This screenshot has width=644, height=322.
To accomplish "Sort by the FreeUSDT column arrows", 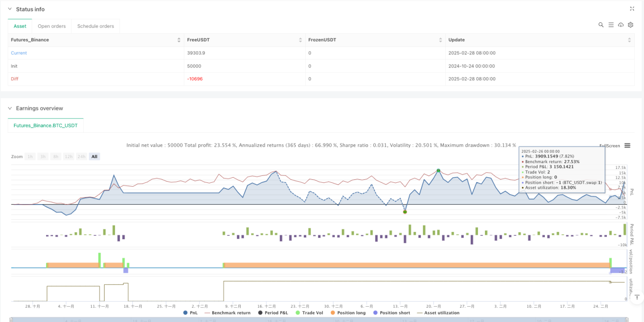I will tap(300, 40).
